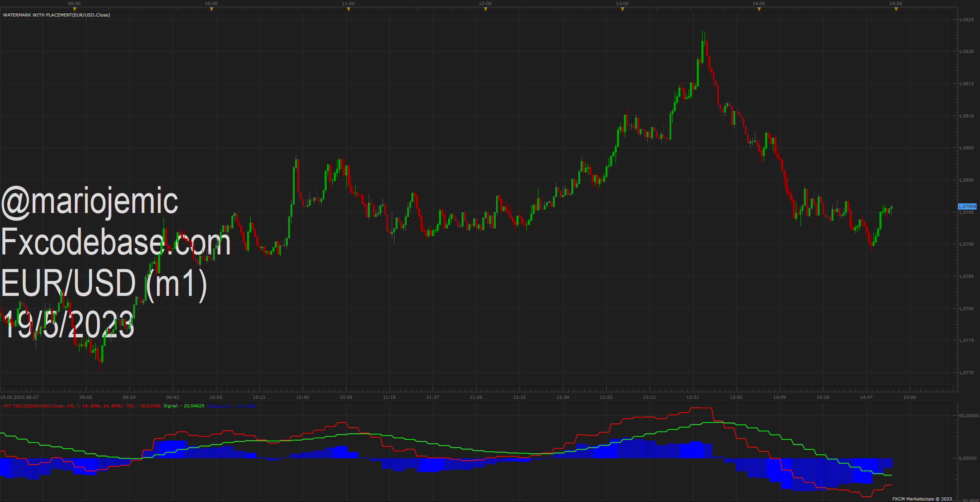Image resolution: width=980 pixels, height=502 pixels.
Task: Click the 1,0785 price axis label
Action: point(966,276)
